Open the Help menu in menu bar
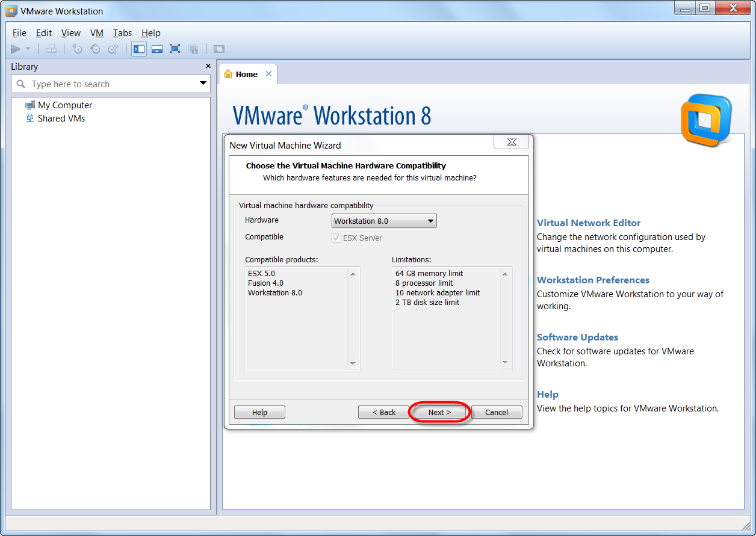This screenshot has height=536, width=756. (151, 33)
